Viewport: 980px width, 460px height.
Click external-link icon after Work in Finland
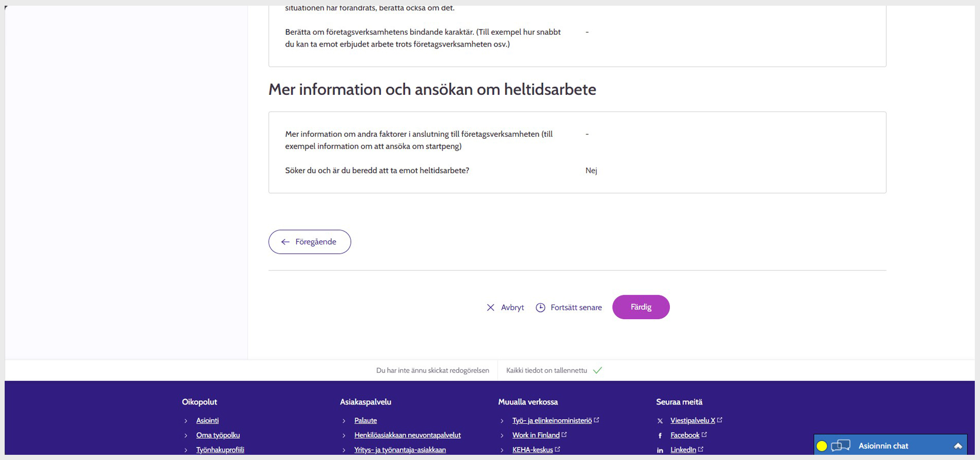(564, 435)
